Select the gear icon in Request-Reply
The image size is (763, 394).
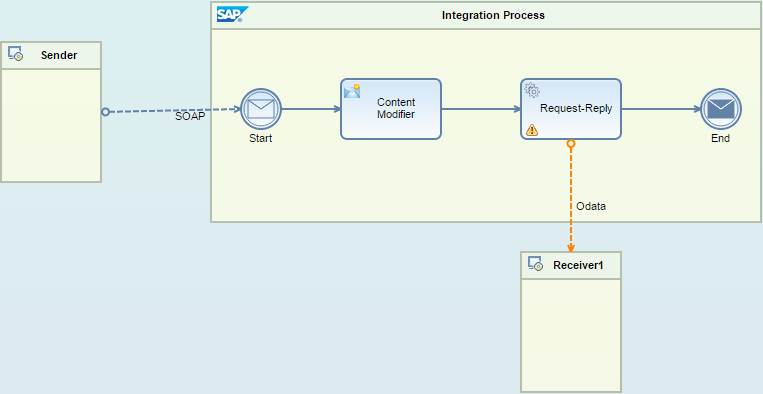pos(532,90)
